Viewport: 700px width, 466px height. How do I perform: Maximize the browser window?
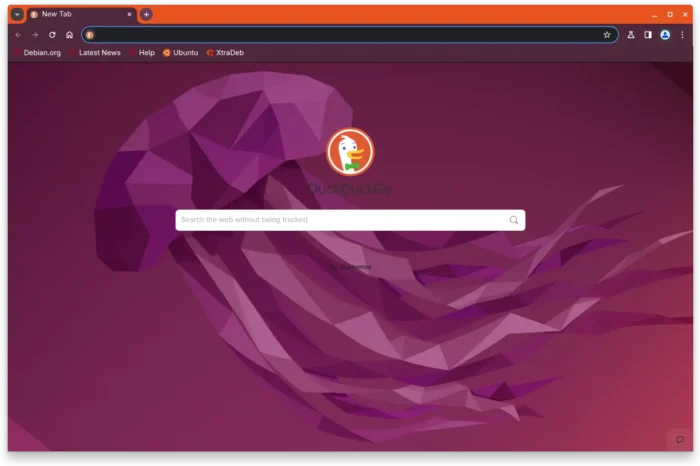coord(670,15)
